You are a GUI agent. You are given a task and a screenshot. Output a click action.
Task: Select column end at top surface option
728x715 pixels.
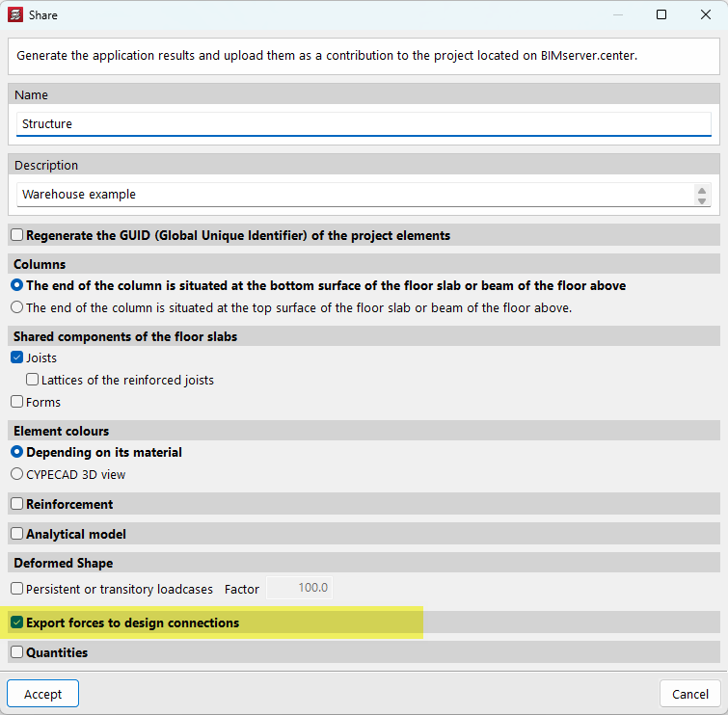coord(17,307)
